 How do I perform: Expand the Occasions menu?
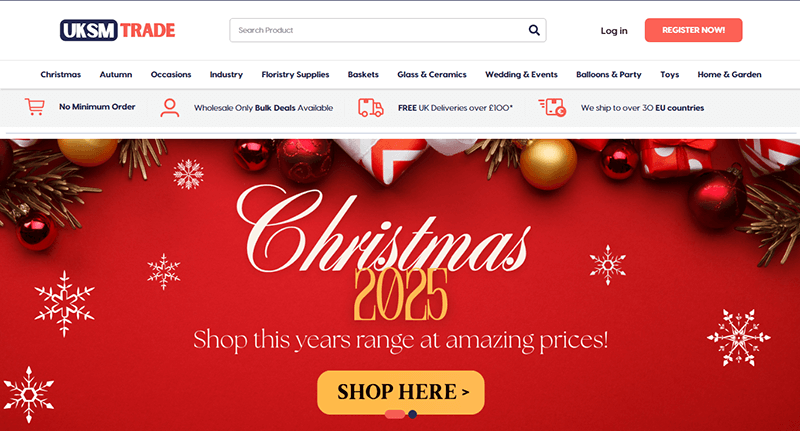[171, 74]
